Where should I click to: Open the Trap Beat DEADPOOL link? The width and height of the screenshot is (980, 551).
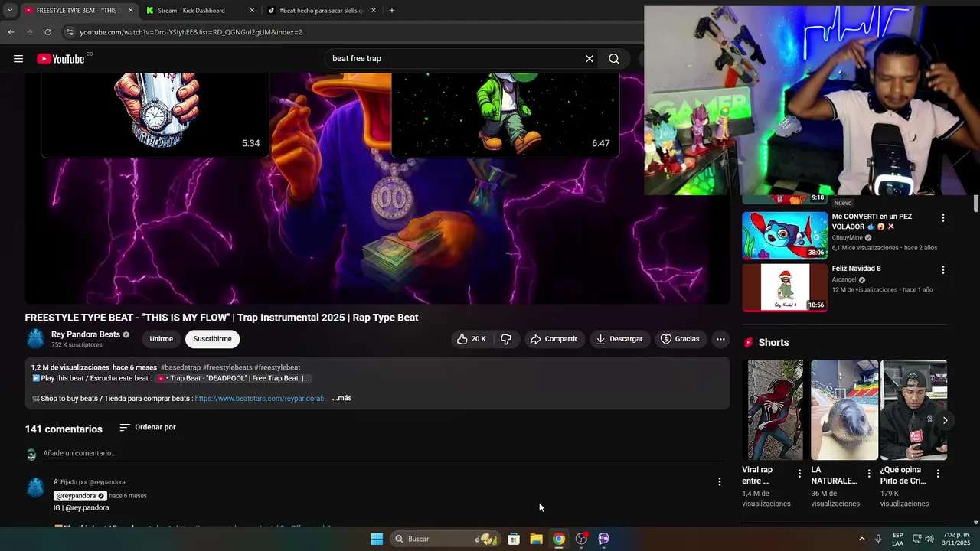[232, 378]
